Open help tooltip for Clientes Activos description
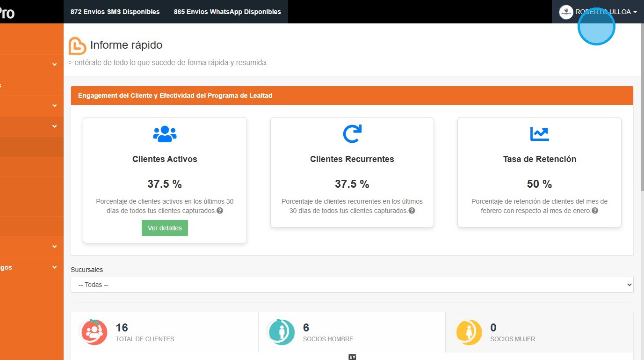Viewport: 644px width, 360px height. (x=219, y=211)
